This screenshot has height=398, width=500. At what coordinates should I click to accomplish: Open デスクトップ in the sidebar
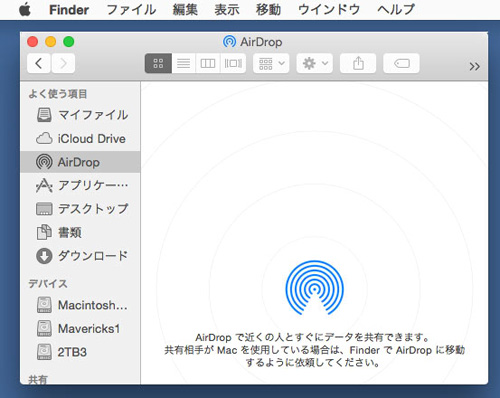(80, 209)
